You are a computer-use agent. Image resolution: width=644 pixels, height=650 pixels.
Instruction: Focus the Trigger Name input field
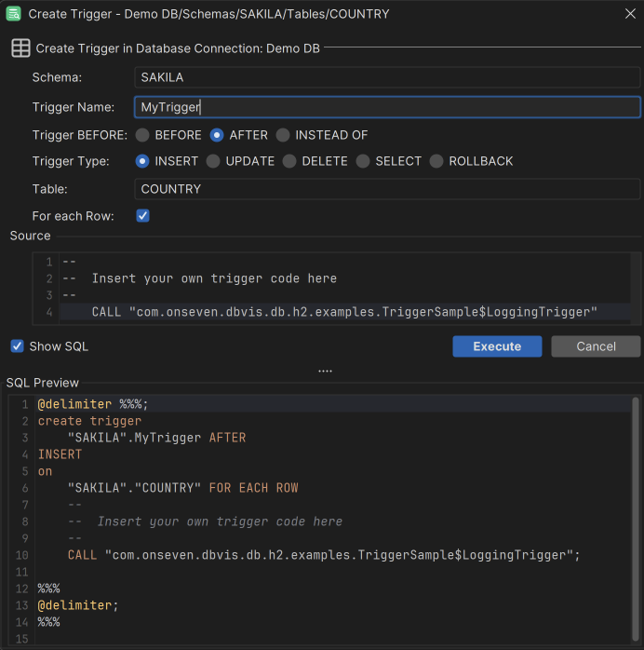[x=387, y=107]
